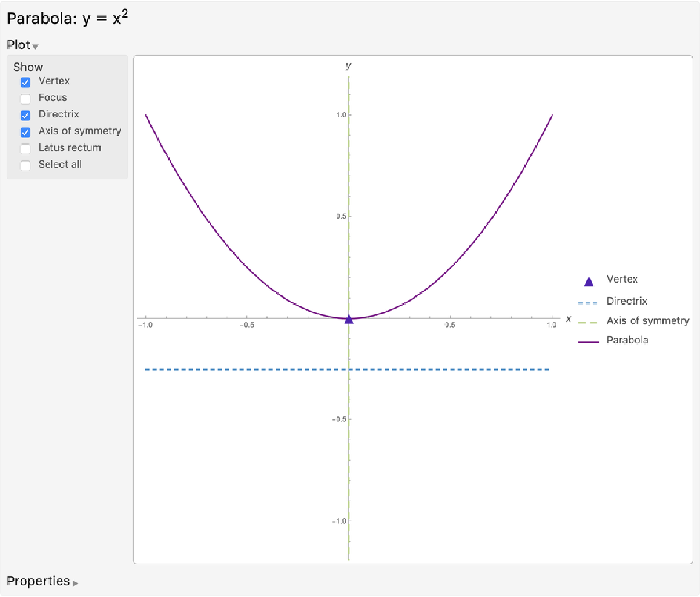Image resolution: width=700 pixels, height=597 pixels.
Task: Disable the Directrix checkbox
Action: (x=25, y=115)
